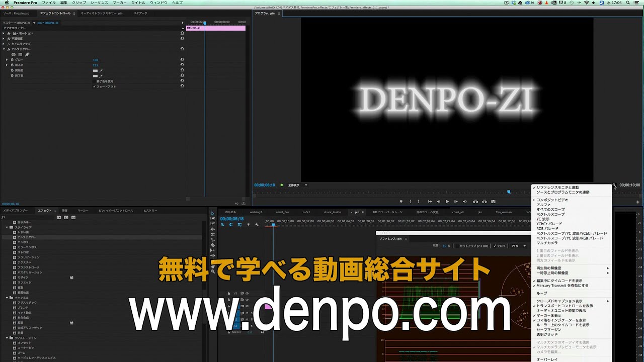Expand the モーション effect properties
Screen dimensions: 644x362
point(3,33)
